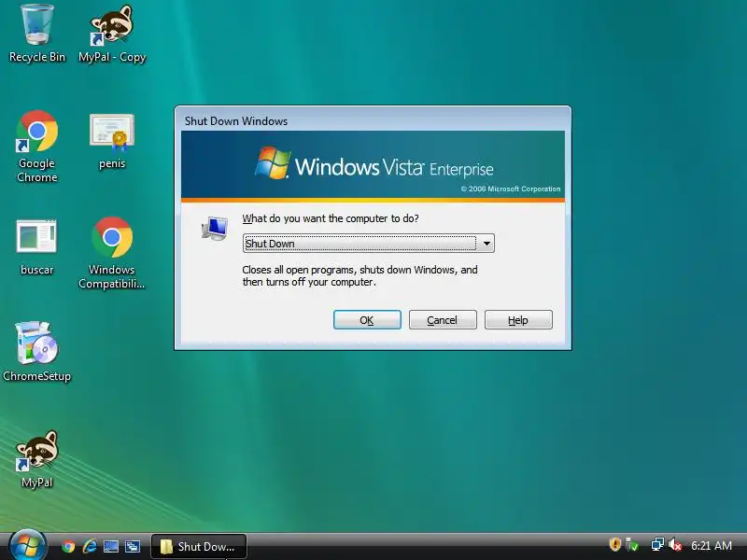Click the dropdown arrow beside Shut Down
This screenshot has height=560, width=747.
(x=486, y=244)
